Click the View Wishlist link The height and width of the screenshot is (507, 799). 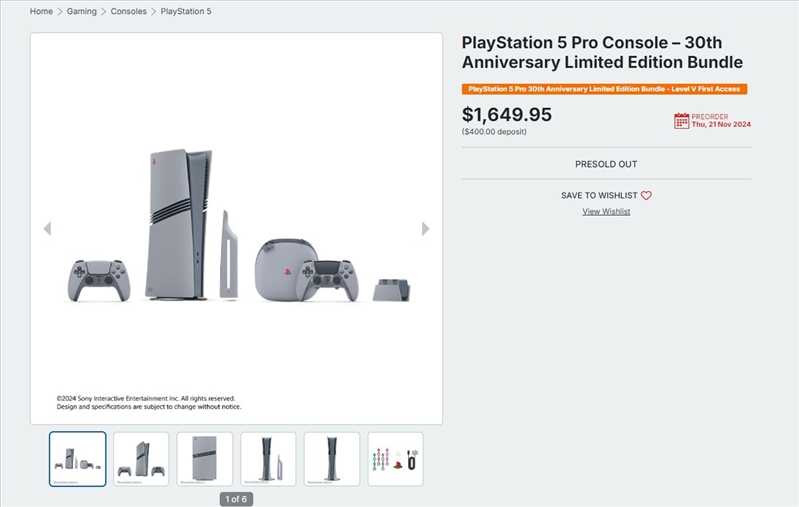pyautogui.click(x=606, y=212)
